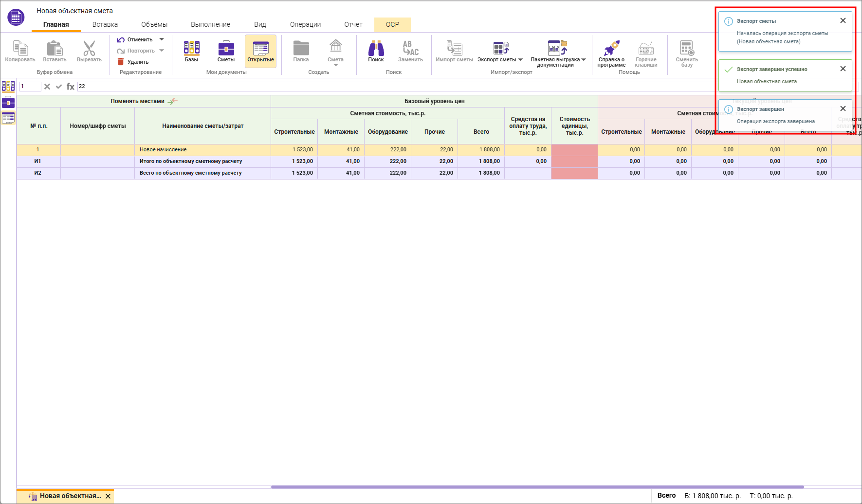This screenshot has width=862, height=504.
Task: Confirm formula entry with the checkmark
Action: click(59, 87)
